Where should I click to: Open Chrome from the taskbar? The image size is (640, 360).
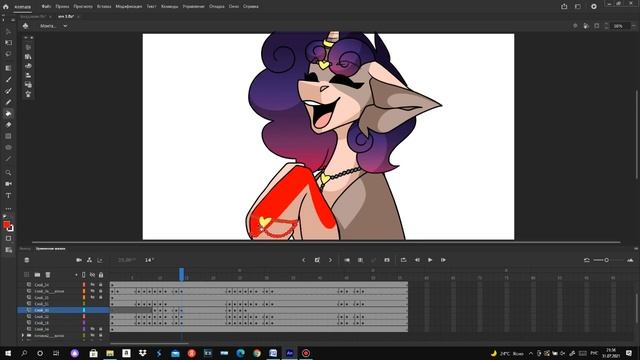[x=257, y=353]
